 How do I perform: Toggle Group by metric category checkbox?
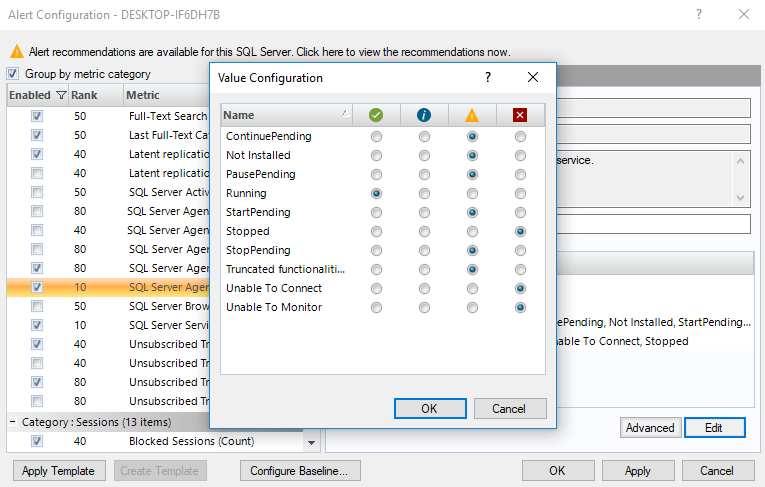click(x=13, y=74)
